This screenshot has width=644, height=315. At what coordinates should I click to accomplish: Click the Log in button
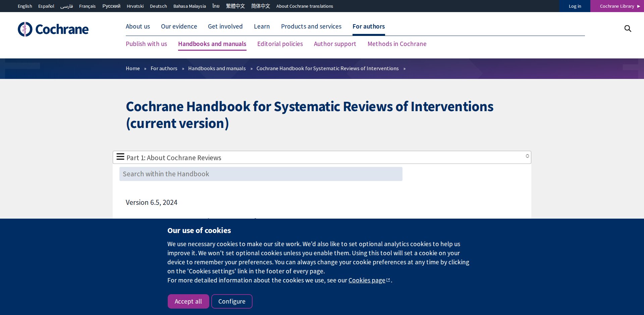click(575, 6)
